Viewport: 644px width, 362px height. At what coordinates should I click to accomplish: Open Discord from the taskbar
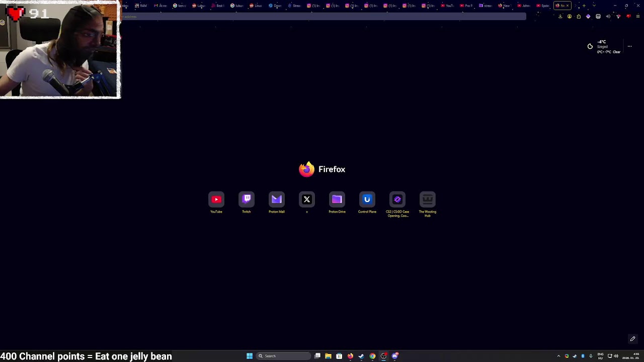(395, 356)
